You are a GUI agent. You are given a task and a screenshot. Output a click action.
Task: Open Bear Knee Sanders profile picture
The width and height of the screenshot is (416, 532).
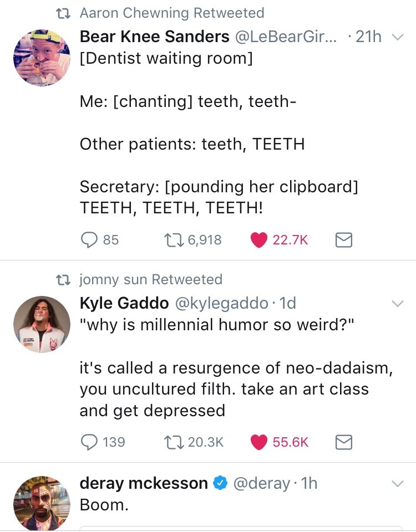42,58
